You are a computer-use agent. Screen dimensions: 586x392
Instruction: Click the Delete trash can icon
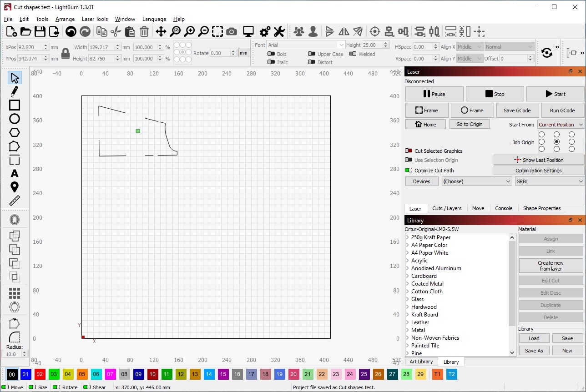coord(144,31)
